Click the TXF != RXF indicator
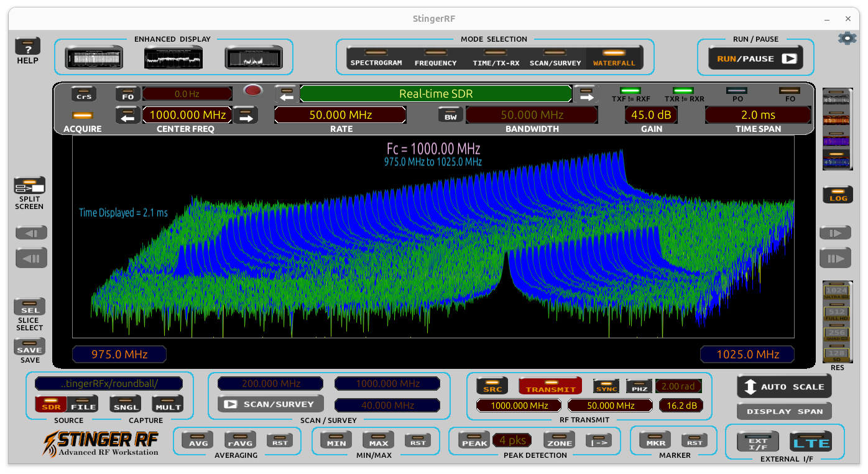The image size is (868, 474). point(630,91)
